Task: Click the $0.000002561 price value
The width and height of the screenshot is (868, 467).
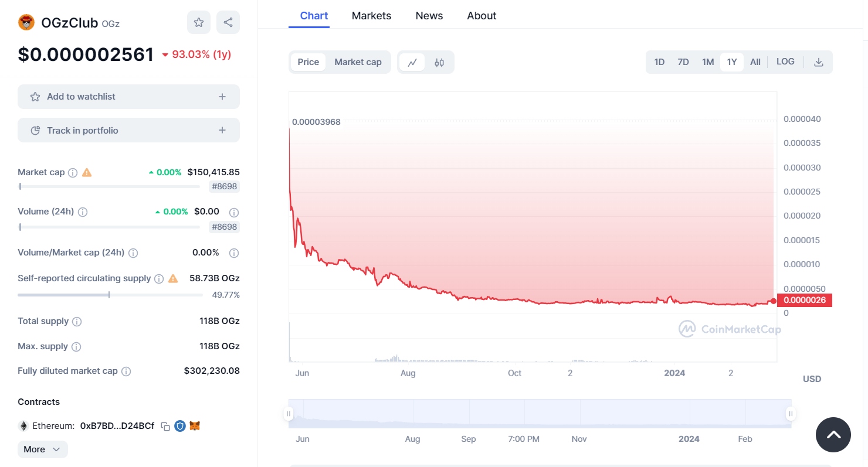Action: coord(86,54)
